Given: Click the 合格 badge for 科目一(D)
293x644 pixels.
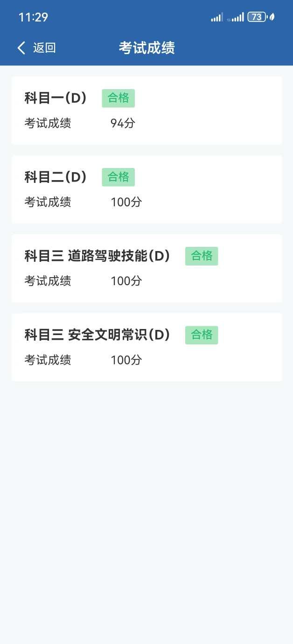Looking at the screenshot, I should pos(119,98).
